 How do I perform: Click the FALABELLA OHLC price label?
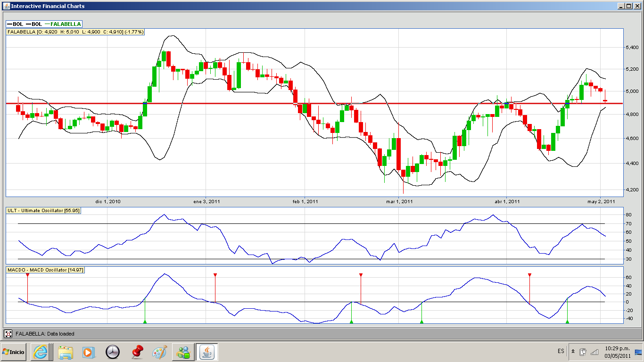75,32
